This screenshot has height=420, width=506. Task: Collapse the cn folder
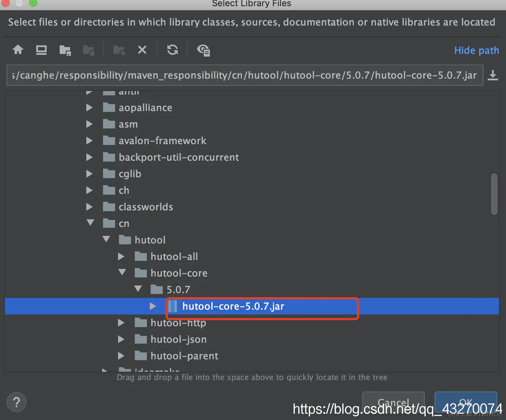click(x=90, y=223)
